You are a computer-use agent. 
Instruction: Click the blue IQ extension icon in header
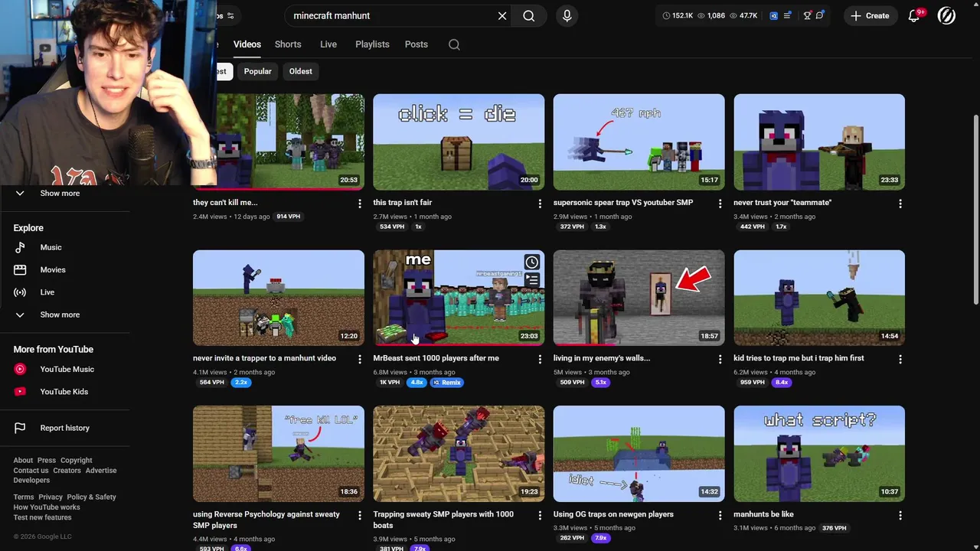pos(774,15)
